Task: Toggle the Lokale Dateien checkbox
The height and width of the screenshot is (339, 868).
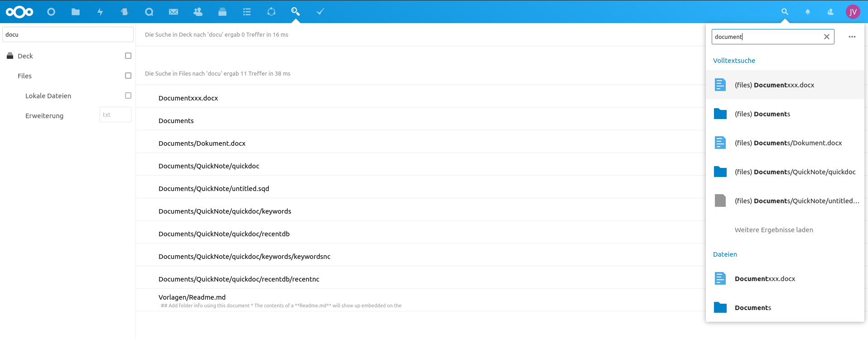Action: pos(128,95)
